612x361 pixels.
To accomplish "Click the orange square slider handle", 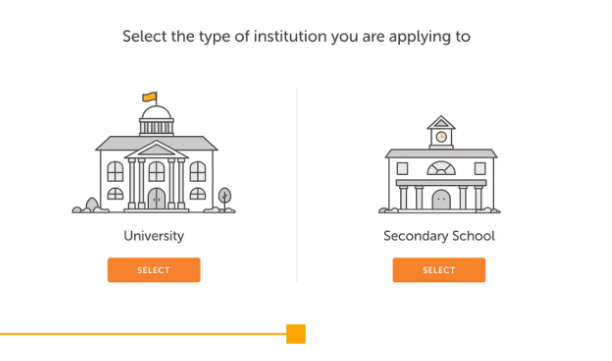I will pyautogui.click(x=296, y=334).
